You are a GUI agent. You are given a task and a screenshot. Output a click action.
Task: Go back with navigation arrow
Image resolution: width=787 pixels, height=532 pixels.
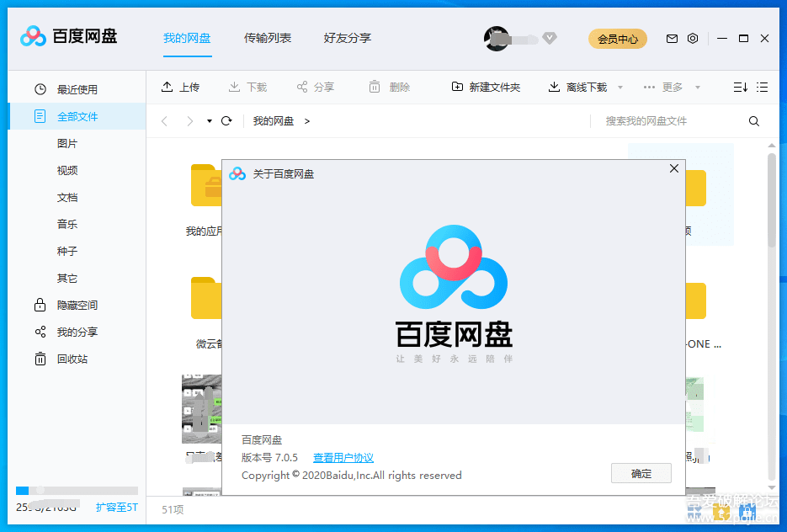tap(164, 121)
